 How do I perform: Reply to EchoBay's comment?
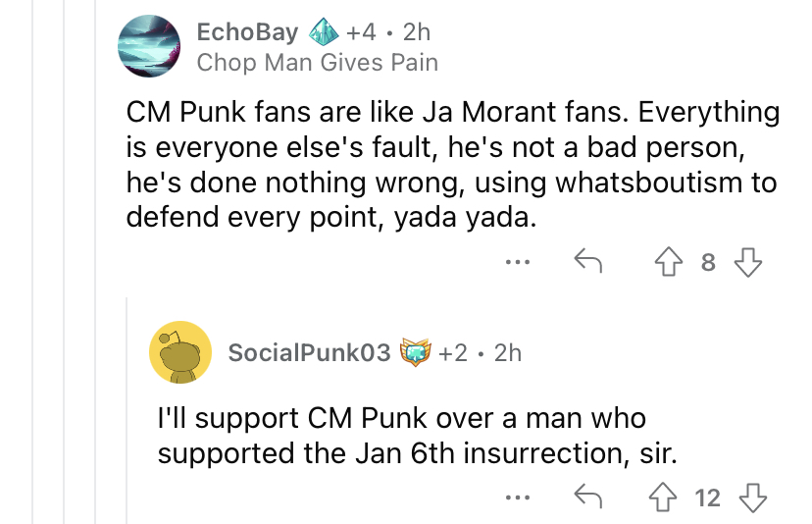[586, 262]
